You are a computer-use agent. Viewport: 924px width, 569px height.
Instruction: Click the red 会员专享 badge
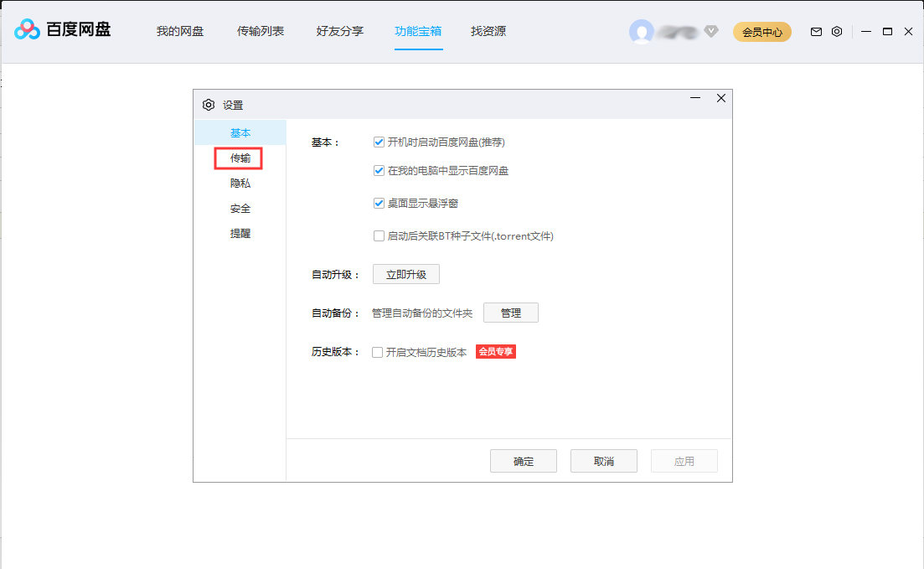[495, 352]
